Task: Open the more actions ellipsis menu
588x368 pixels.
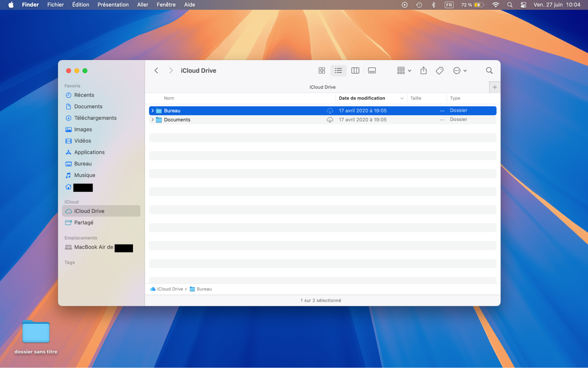Action: click(x=459, y=70)
